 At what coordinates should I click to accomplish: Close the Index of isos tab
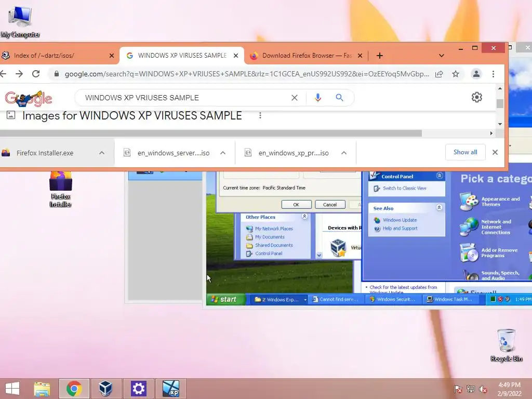pyautogui.click(x=111, y=56)
